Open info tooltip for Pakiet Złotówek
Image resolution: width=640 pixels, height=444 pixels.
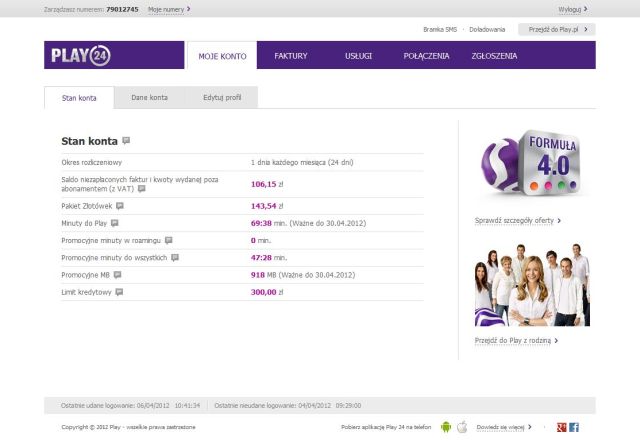pos(120,206)
